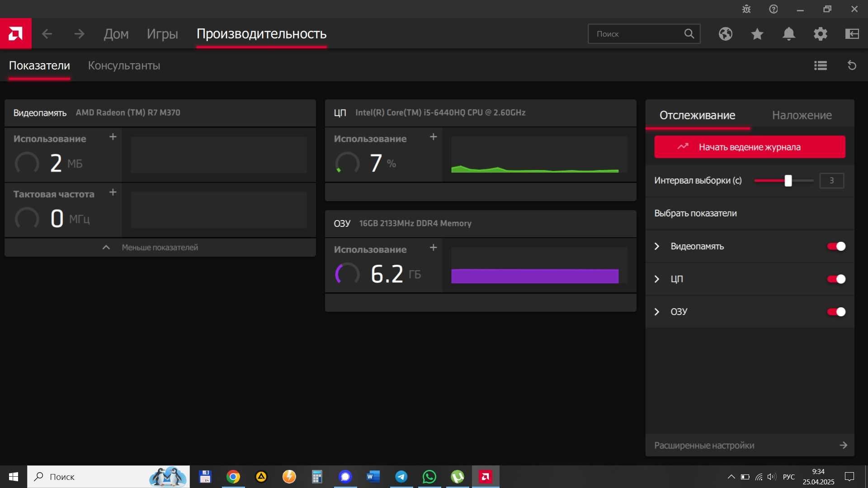
Task: Click Интервал выборки slider handle
Action: (788, 181)
